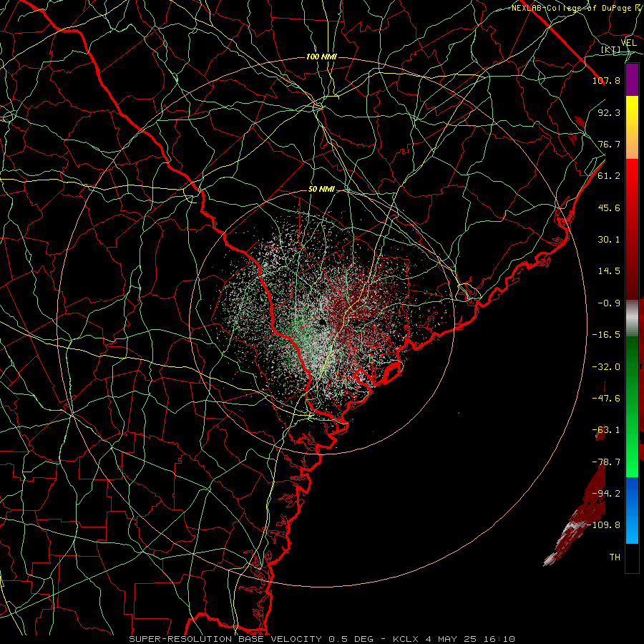
Task: Click the VEL legend title
Action: [628, 43]
